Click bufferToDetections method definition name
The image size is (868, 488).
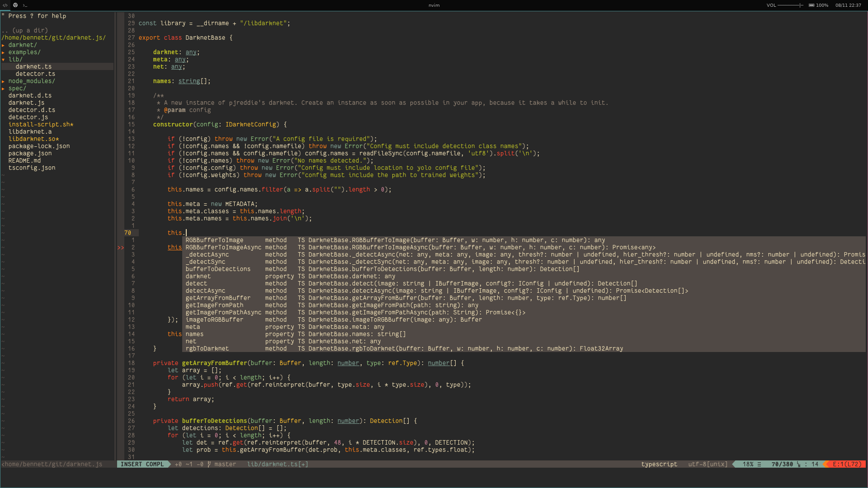(x=214, y=421)
